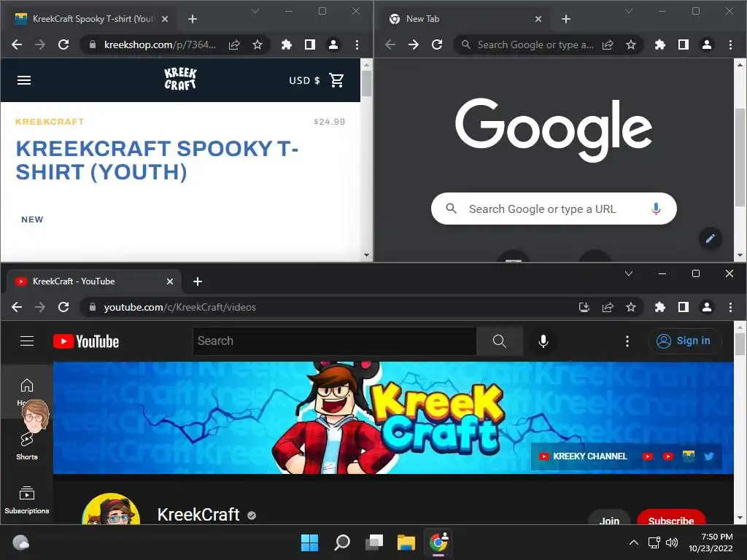
Task: Click the YouTube logo
Action: click(86, 341)
